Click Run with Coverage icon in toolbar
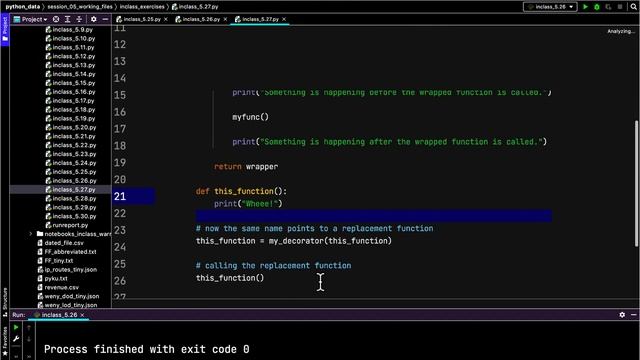 608,7
